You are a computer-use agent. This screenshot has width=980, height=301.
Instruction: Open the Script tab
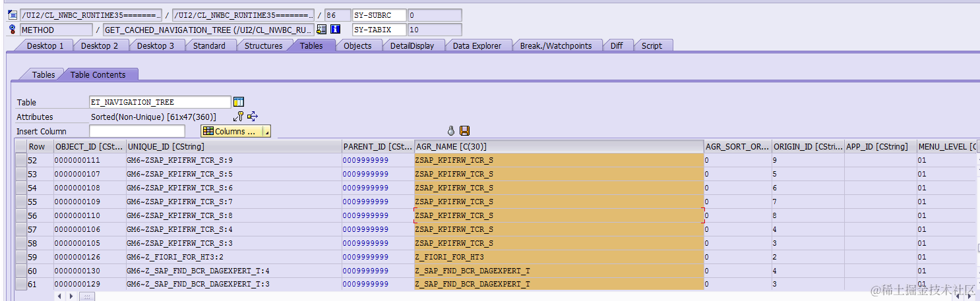[x=652, y=45]
